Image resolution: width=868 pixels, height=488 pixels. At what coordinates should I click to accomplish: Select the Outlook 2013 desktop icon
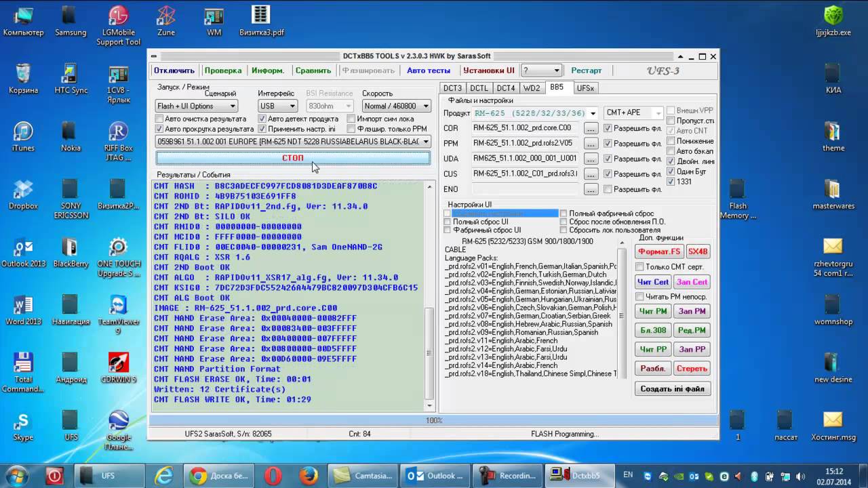(x=23, y=253)
